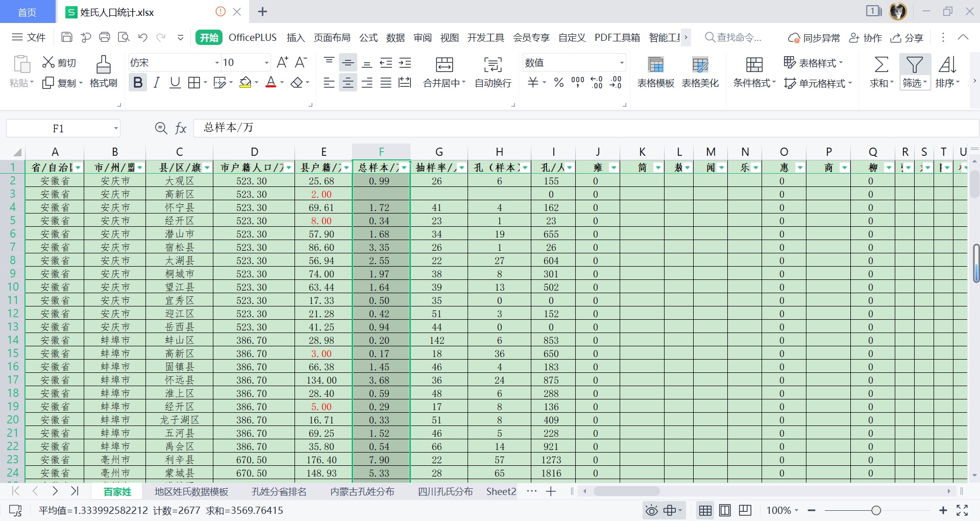Image resolution: width=980 pixels, height=521 pixels.
Task: Click the Wrap Text (自动换行) icon
Action: coord(493,65)
